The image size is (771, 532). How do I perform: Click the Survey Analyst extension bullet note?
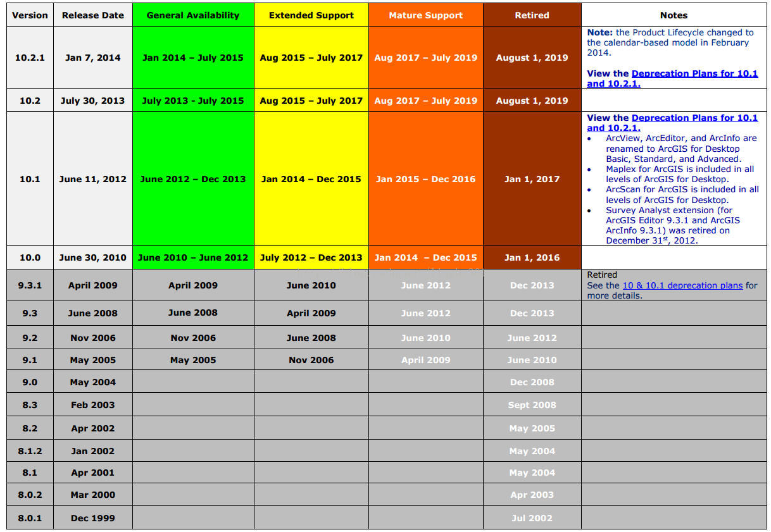pos(673,225)
